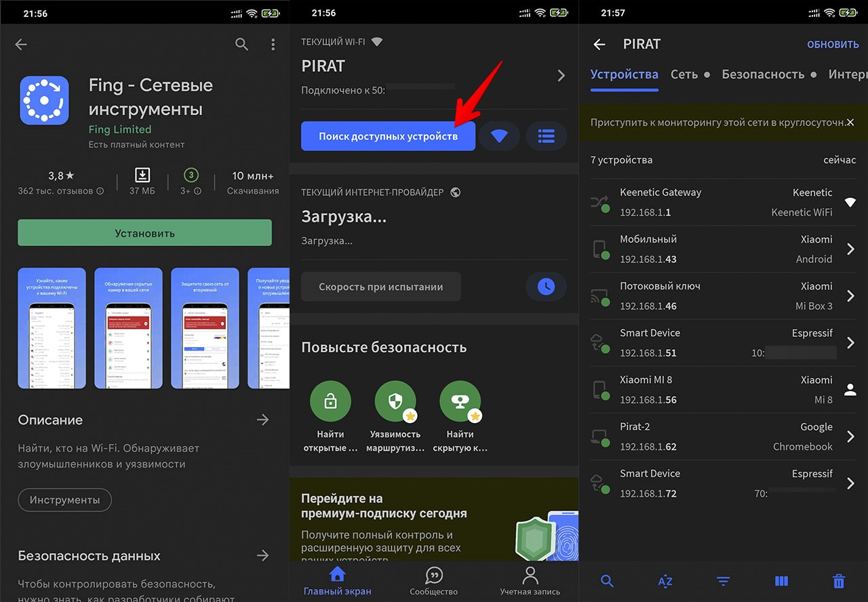Tap Поиск доступных устройств button
Viewport: 868px width, 602px height.
click(388, 136)
